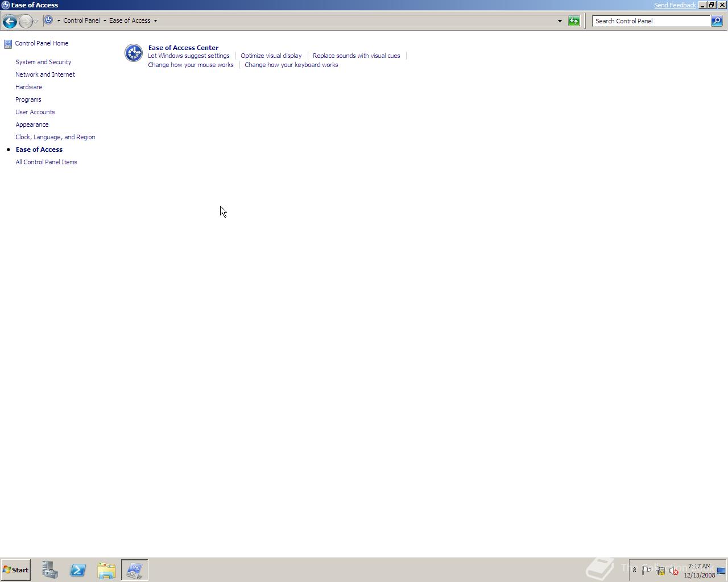Click the Control Panel taskbar button

(x=135, y=570)
